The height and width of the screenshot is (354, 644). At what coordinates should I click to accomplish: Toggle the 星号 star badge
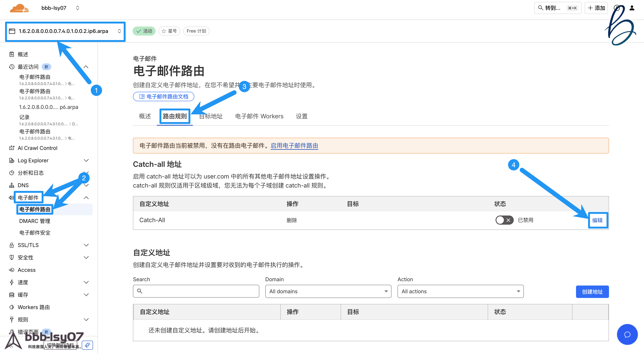[x=169, y=31]
